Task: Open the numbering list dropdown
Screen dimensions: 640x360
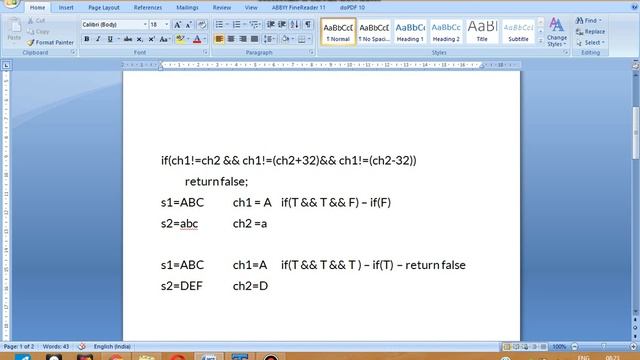Action: (x=244, y=25)
